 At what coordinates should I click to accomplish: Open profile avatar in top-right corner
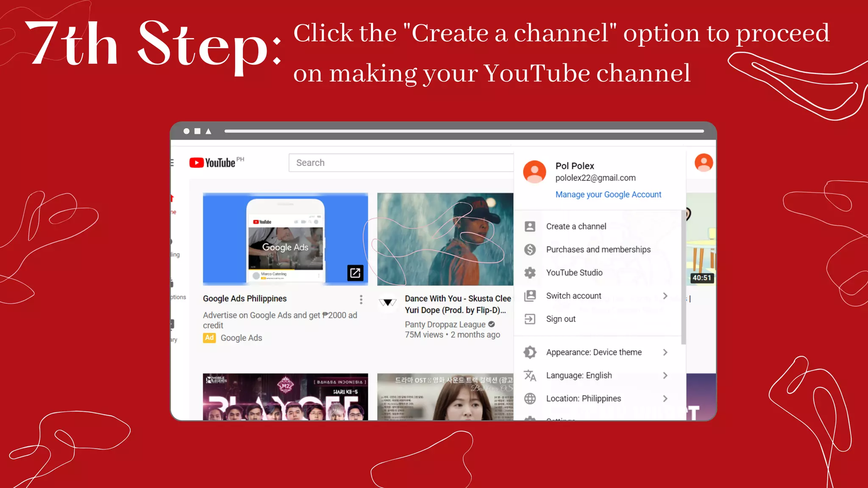(704, 163)
